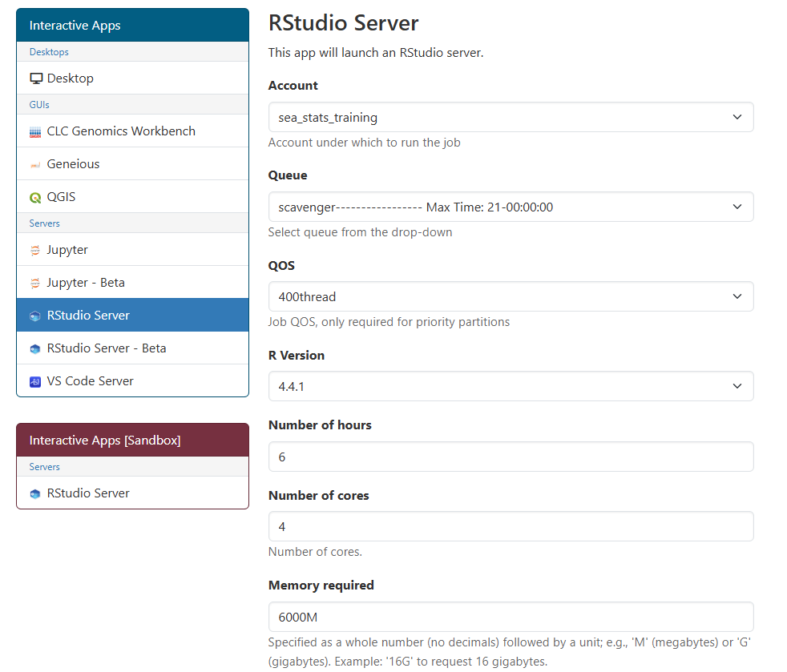The height and width of the screenshot is (672, 787).
Task: Click the 'Number of cores.' hint text
Action: tap(315, 552)
